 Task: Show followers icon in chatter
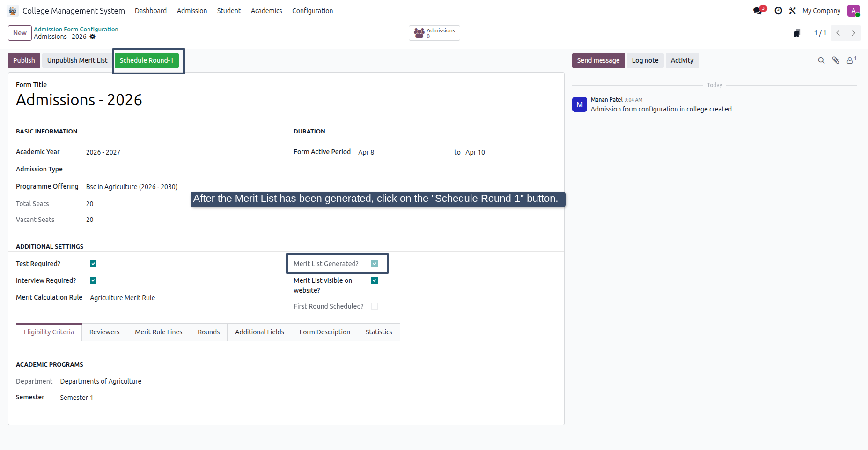tap(851, 60)
